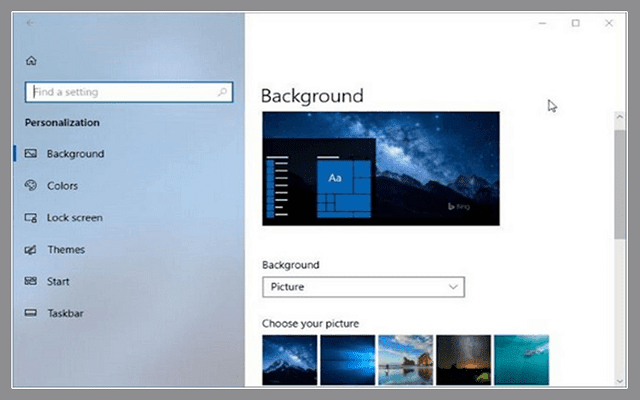
Task: Switch to the Themes section
Action: (x=66, y=250)
